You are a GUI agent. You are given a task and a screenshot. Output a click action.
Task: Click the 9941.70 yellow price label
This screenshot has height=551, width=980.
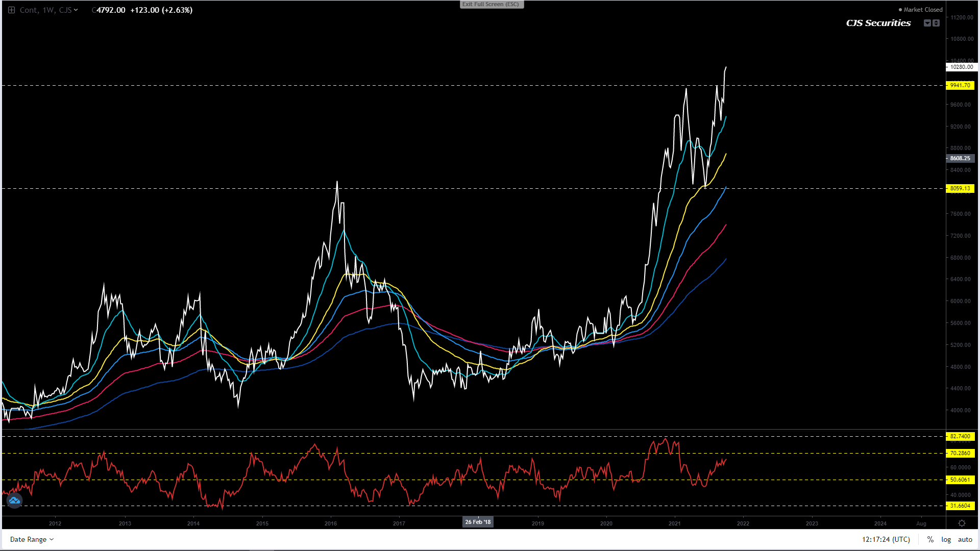point(960,85)
